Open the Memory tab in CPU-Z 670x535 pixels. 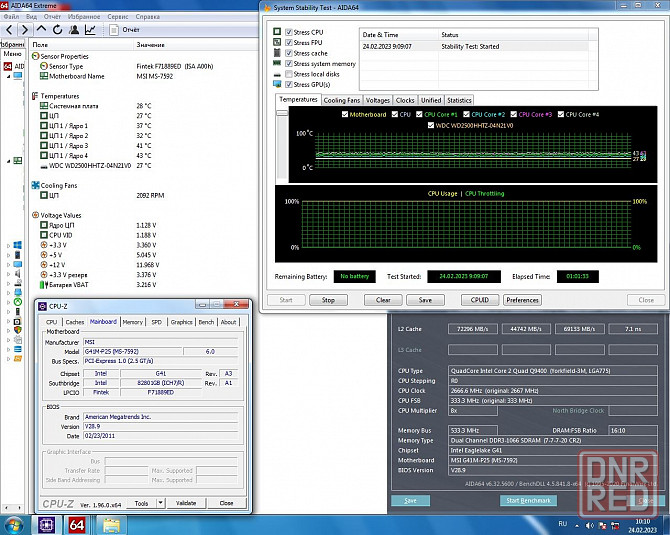point(132,322)
